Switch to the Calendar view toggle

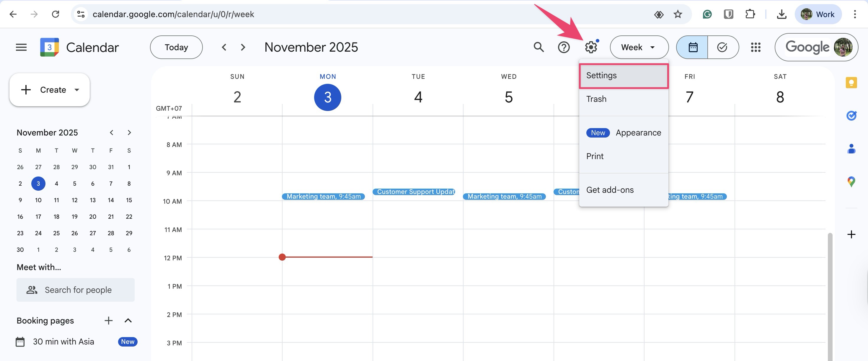[692, 47]
